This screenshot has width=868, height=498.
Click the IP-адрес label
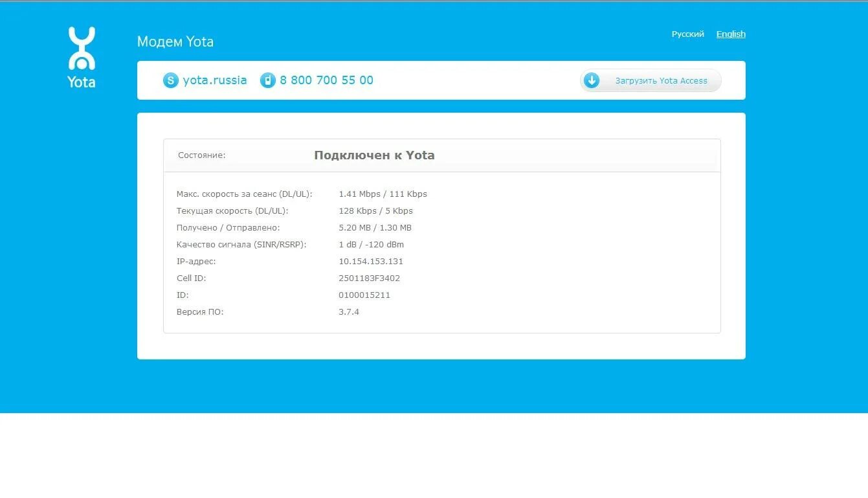point(196,261)
